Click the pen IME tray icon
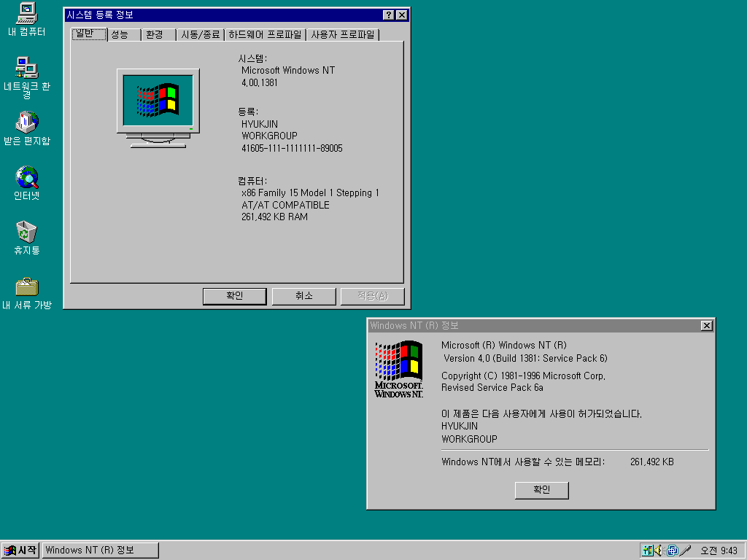Screen dimensions: 747x560 (685, 551)
